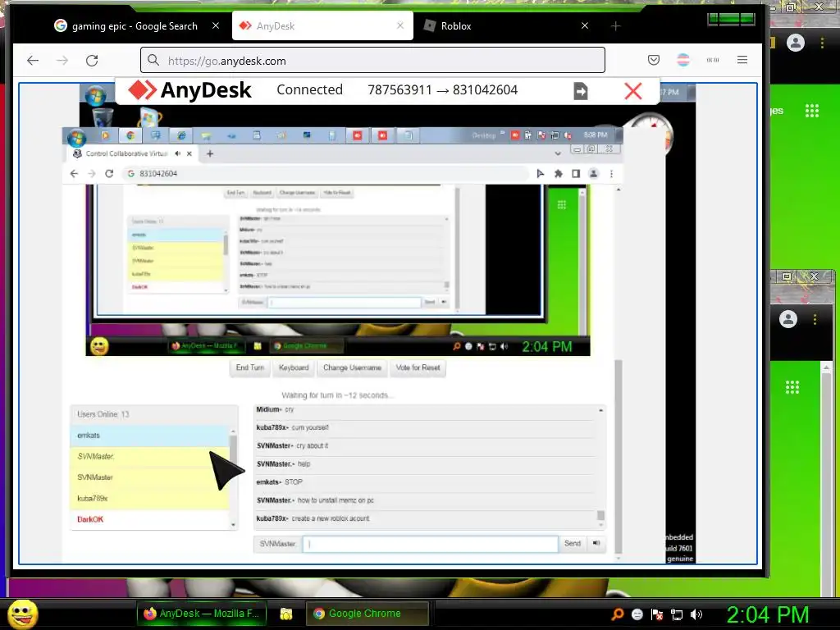Disconnect the AnyDesk session with the red X

(x=633, y=90)
